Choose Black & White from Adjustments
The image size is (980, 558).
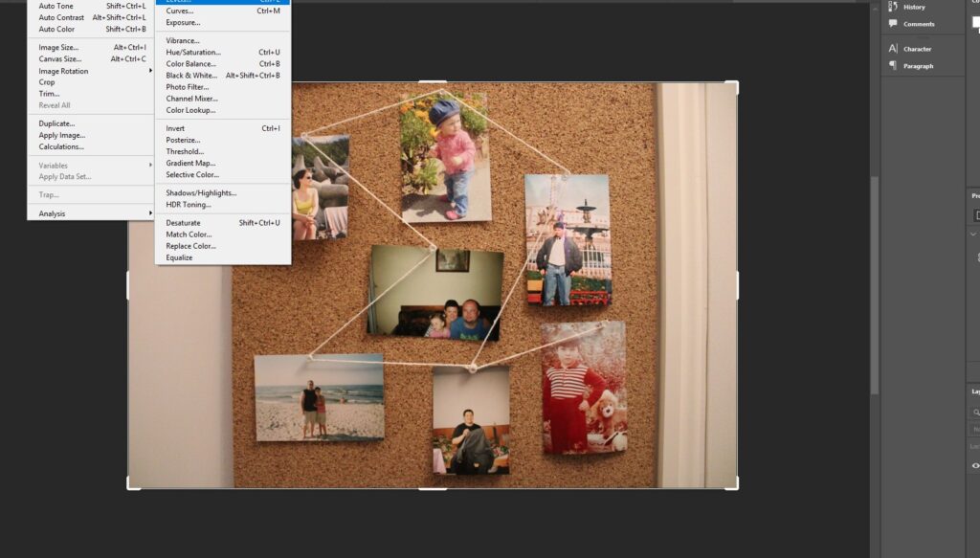click(x=222, y=76)
